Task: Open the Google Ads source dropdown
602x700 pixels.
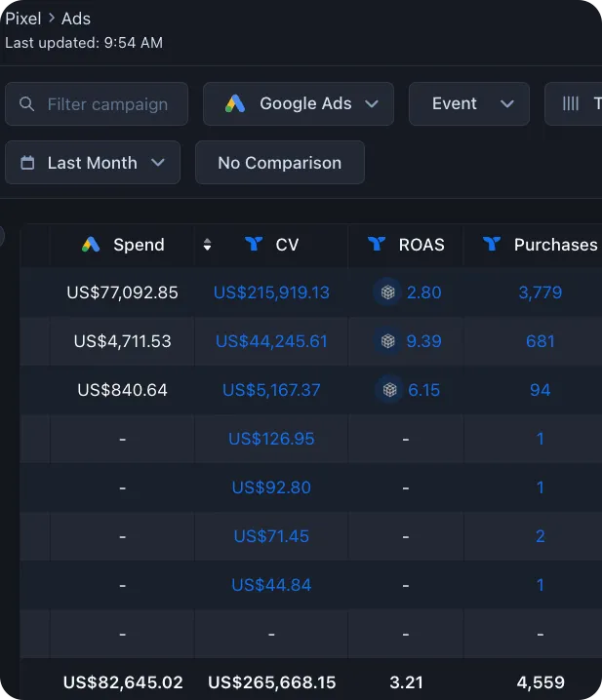Action: [299, 104]
